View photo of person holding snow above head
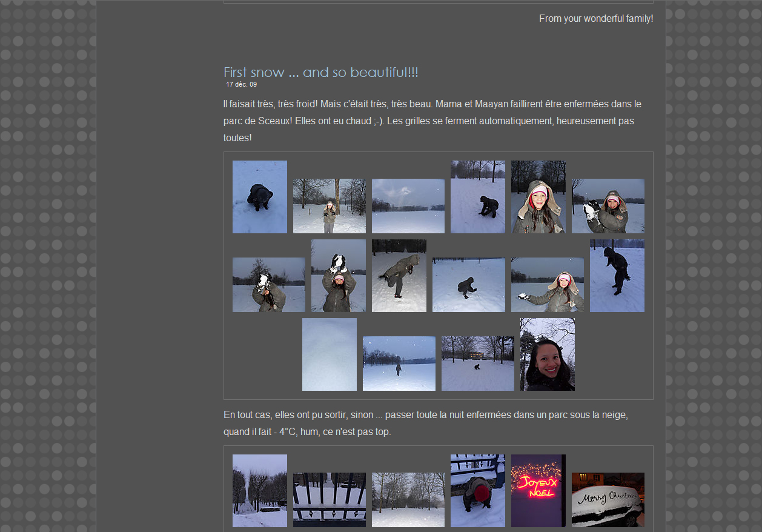 [338, 276]
